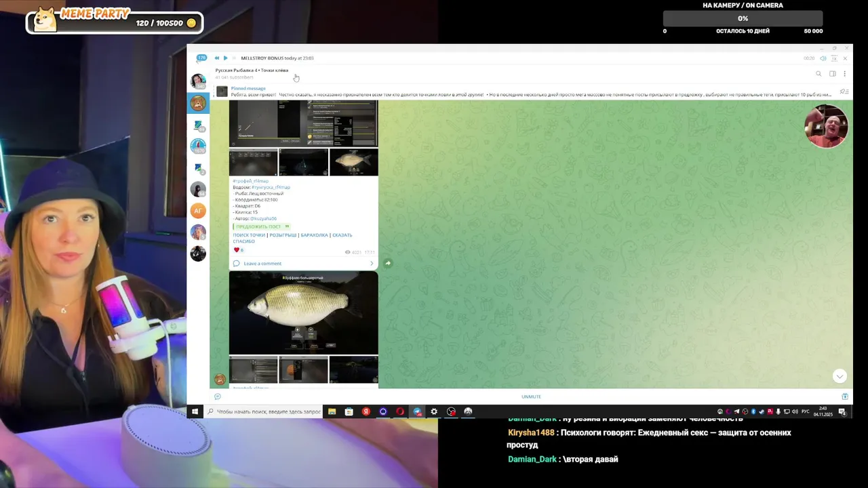The image size is (868, 488).
Task: Jump to bottom with round down arrow
Action: (x=840, y=376)
